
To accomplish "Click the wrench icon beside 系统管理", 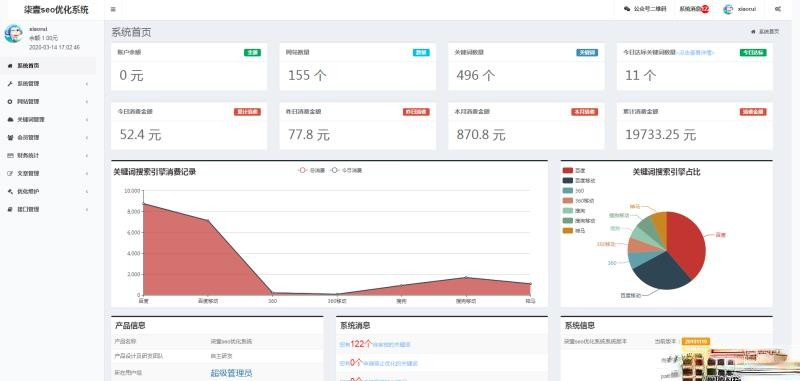I will pos(10,84).
